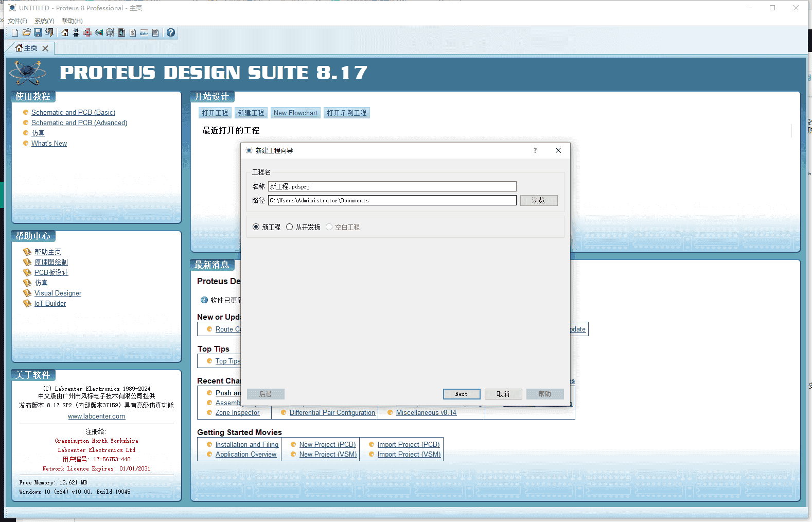Viewport: 812px width, 522px height.
Task: Click the wizard title bar question mark
Action: pos(535,150)
